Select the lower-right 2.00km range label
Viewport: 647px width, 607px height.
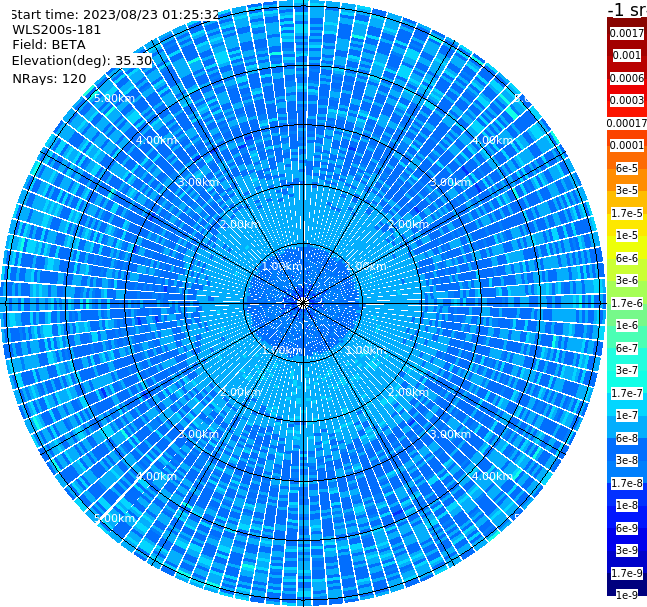[x=409, y=392]
